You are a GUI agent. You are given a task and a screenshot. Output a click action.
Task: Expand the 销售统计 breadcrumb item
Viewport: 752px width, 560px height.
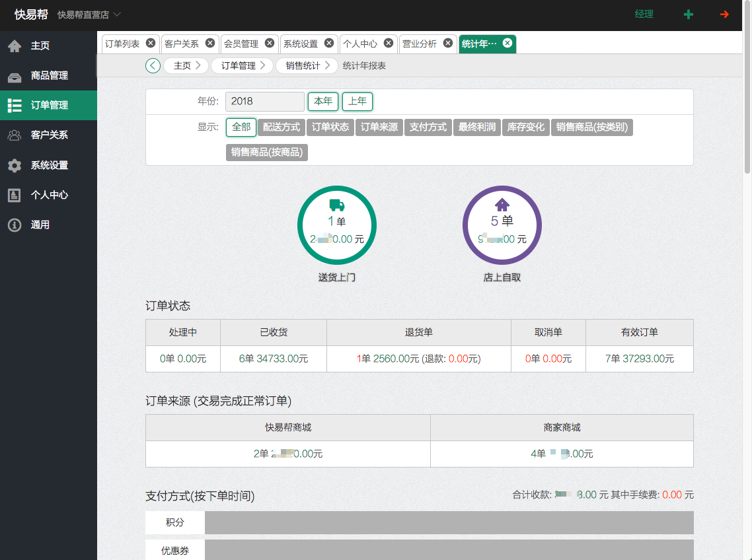pos(307,65)
